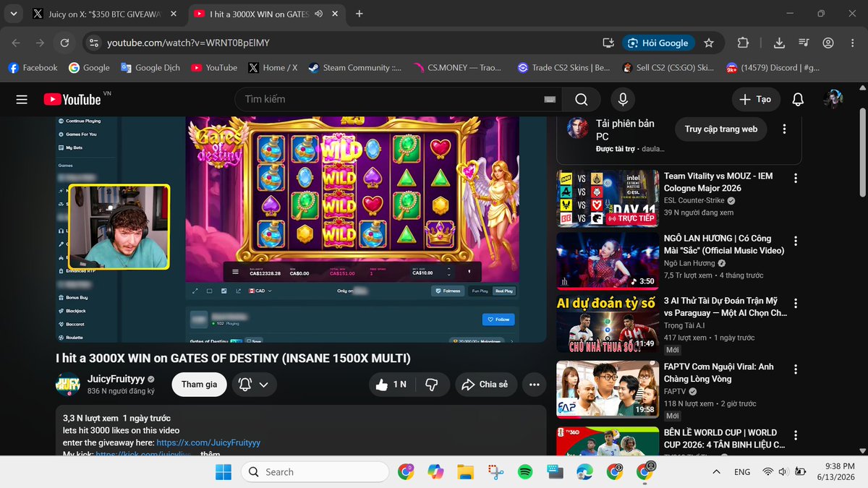The height and width of the screenshot is (488, 868).
Task: Open Team Vitality vs MOUZ thumbnail
Action: click(x=608, y=198)
